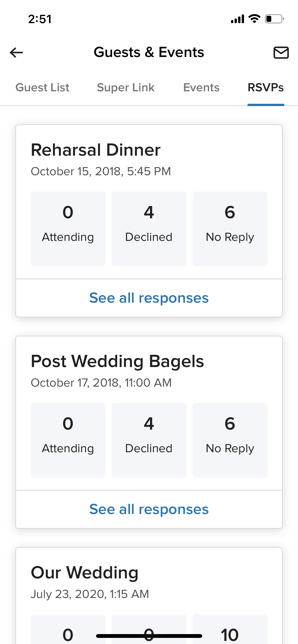Screen dimensions: 298x644
Task: Open the Super Link tab
Action: (126, 88)
